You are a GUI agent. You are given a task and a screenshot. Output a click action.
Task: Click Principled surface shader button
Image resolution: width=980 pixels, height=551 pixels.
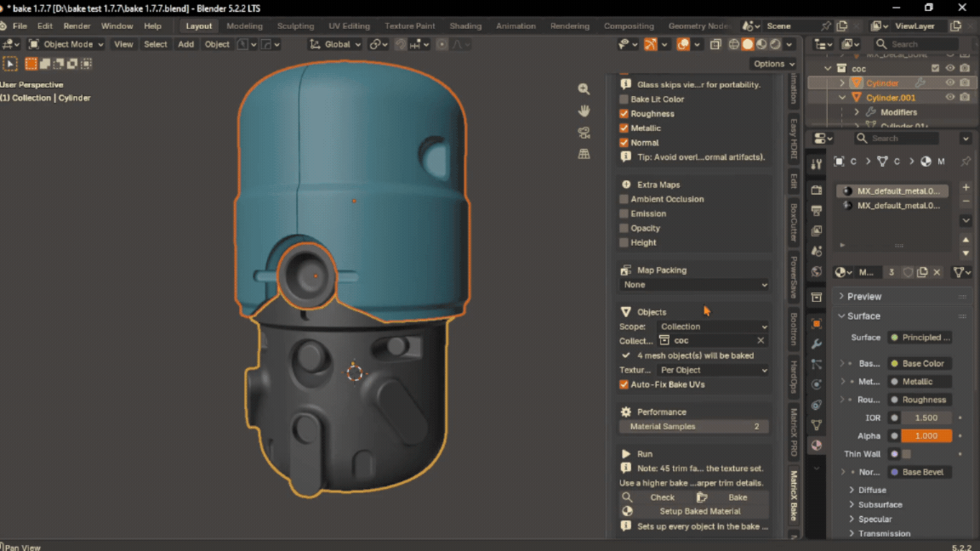point(920,338)
